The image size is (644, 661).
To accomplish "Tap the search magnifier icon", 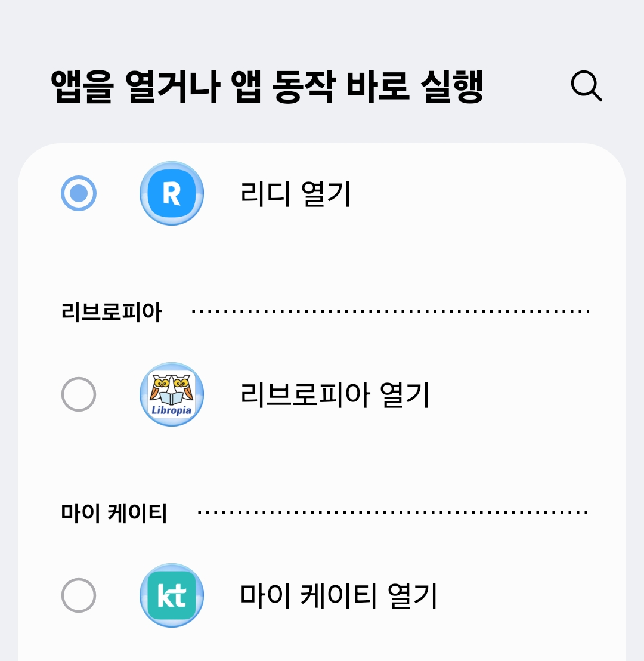I will [x=586, y=87].
